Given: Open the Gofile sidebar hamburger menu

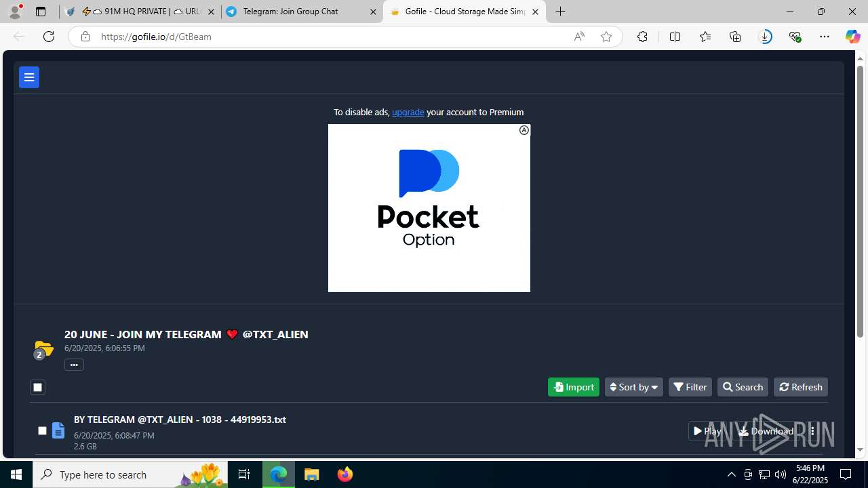Looking at the screenshot, I should [x=29, y=77].
